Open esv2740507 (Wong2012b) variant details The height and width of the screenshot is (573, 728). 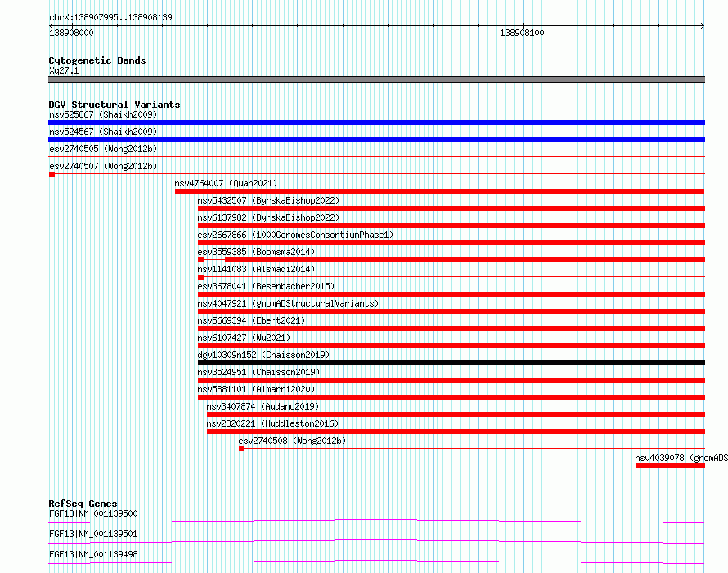(x=103, y=166)
